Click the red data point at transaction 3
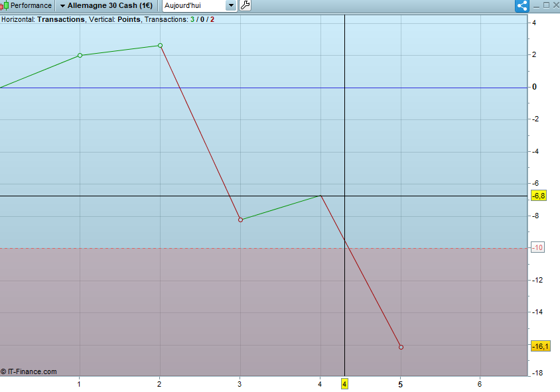The image size is (560, 392). coord(240,220)
